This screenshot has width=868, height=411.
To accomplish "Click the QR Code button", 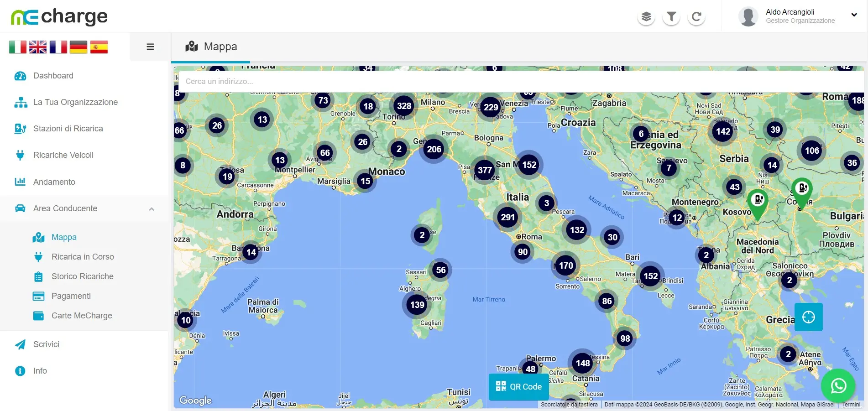I will coord(519,387).
